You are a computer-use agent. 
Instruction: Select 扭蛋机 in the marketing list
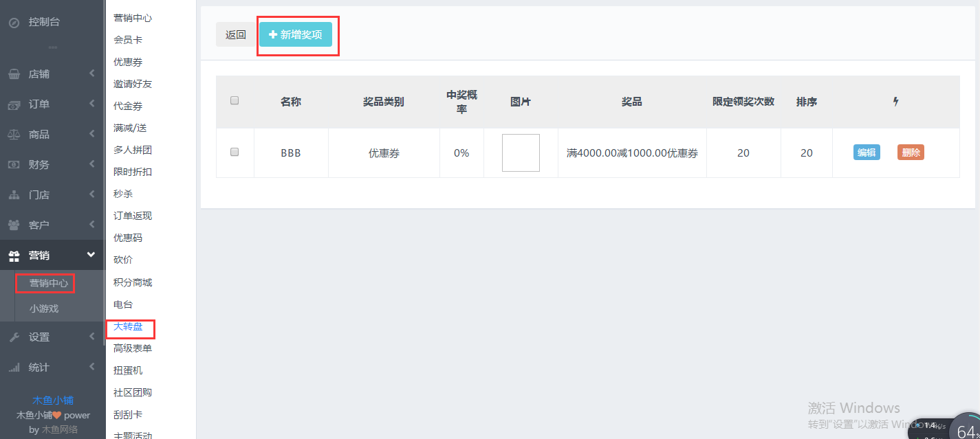coord(128,370)
